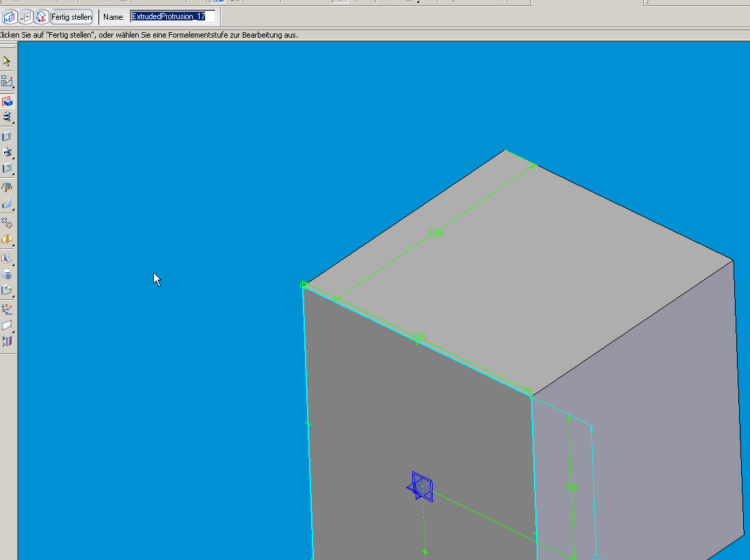Image resolution: width=750 pixels, height=560 pixels.
Task: Click the blue block with yellow lip icon
Action: tap(7, 291)
